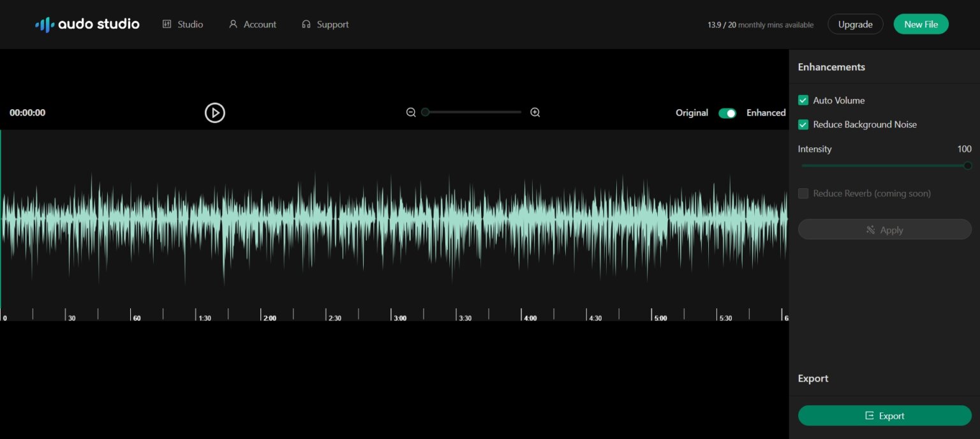
Task: Click the waveform's middle section
Action: (x=394, y=218)
